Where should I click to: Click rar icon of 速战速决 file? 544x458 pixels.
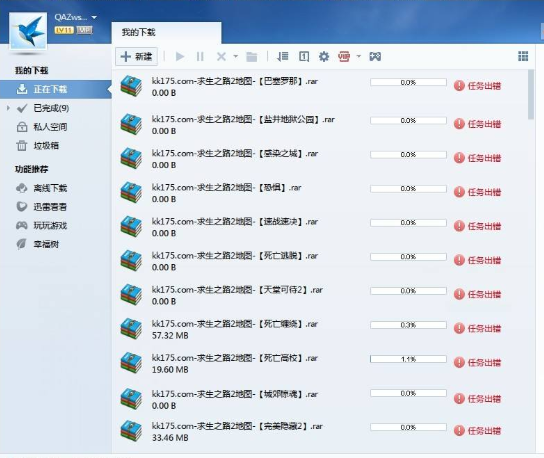131,226
